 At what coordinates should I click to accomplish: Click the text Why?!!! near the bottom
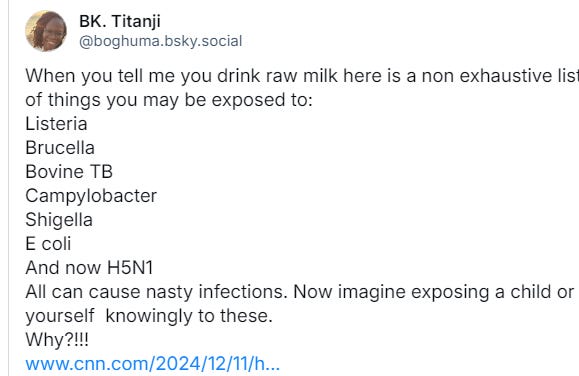click(x=57, y=340)
